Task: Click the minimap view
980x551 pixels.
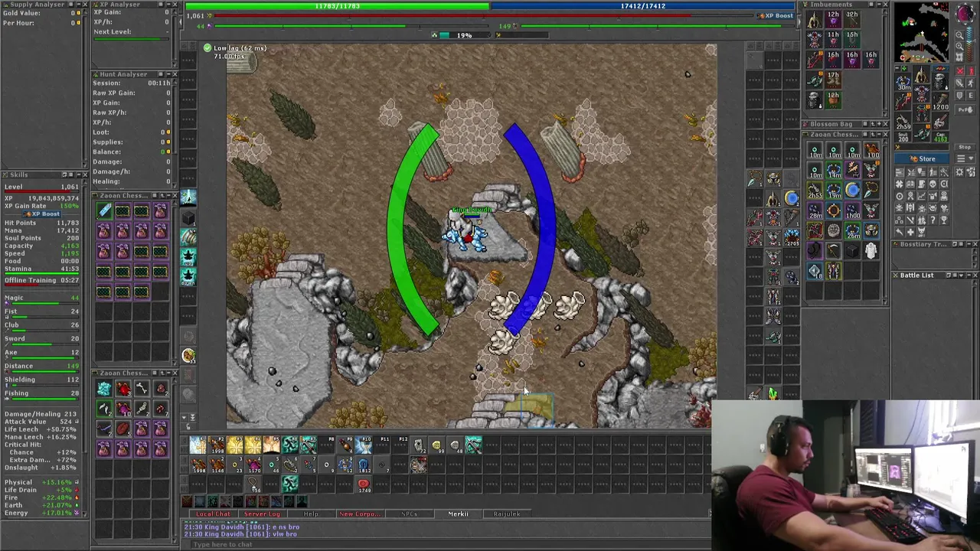Action: (922, 31)
